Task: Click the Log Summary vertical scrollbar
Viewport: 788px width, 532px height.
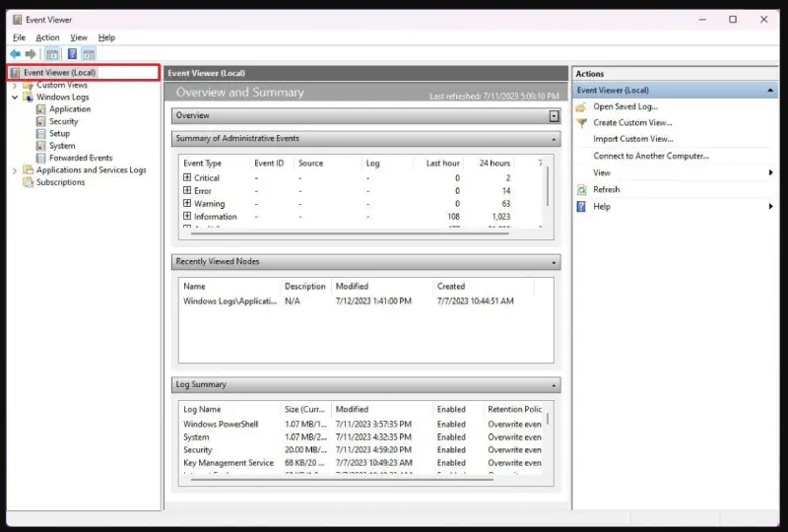Action: 548,419
